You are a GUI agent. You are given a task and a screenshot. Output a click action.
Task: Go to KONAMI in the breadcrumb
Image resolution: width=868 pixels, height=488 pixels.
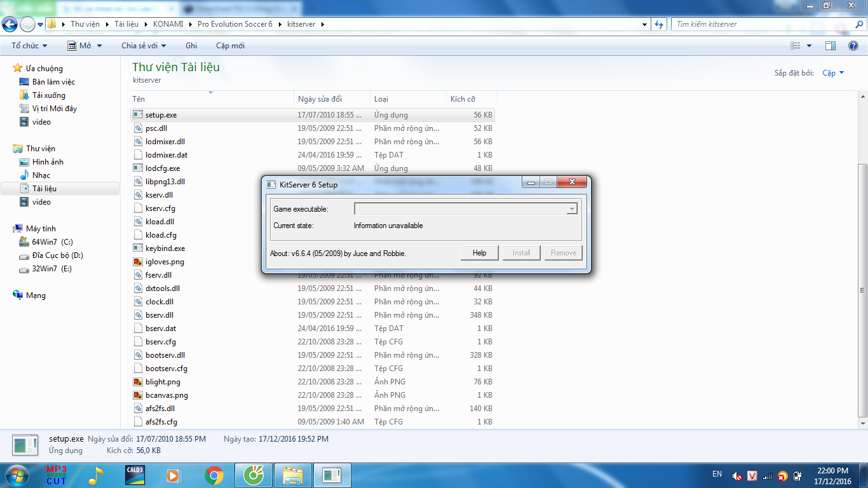click(x=169, y=24)
